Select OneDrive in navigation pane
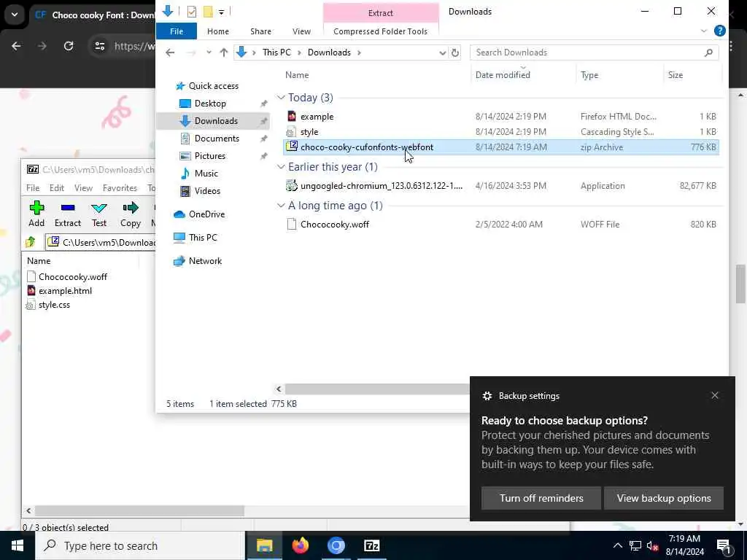The image size is (747, 560). point(206,214)
